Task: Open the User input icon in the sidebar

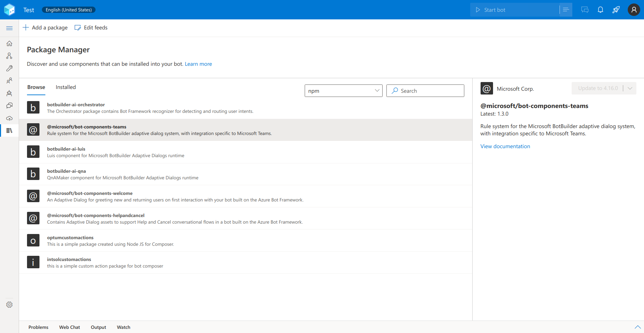Action: pos(9,81)
